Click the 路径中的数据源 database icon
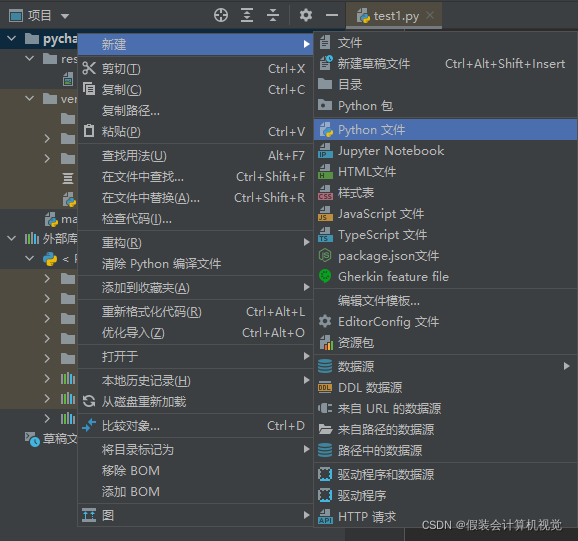Viewport: 578px width, 541px height. click(325, 450)
